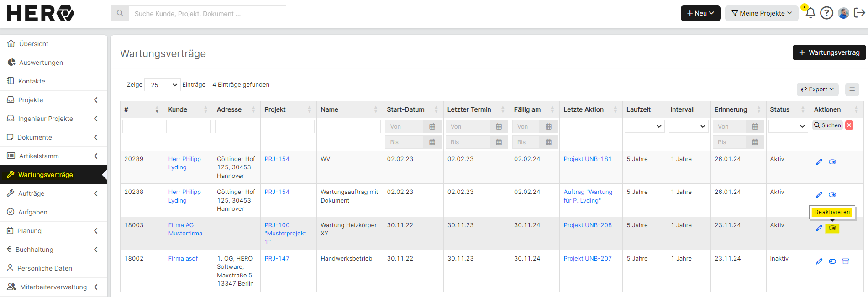Clear filters with red X button

[849, 125]
